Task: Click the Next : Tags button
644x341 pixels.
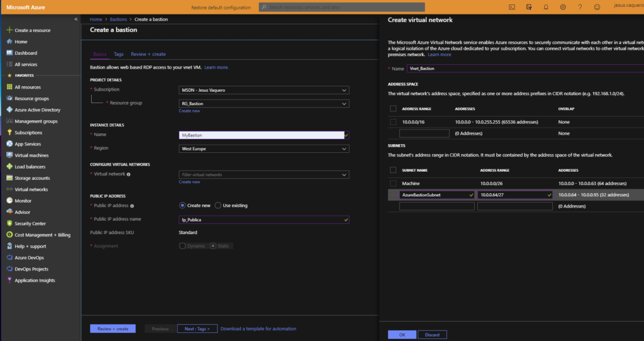Action: [x=197, y=328]
